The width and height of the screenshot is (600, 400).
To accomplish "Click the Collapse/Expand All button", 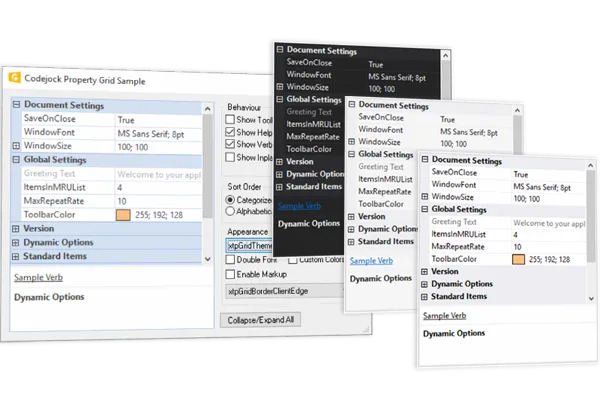I will (261, 320).
